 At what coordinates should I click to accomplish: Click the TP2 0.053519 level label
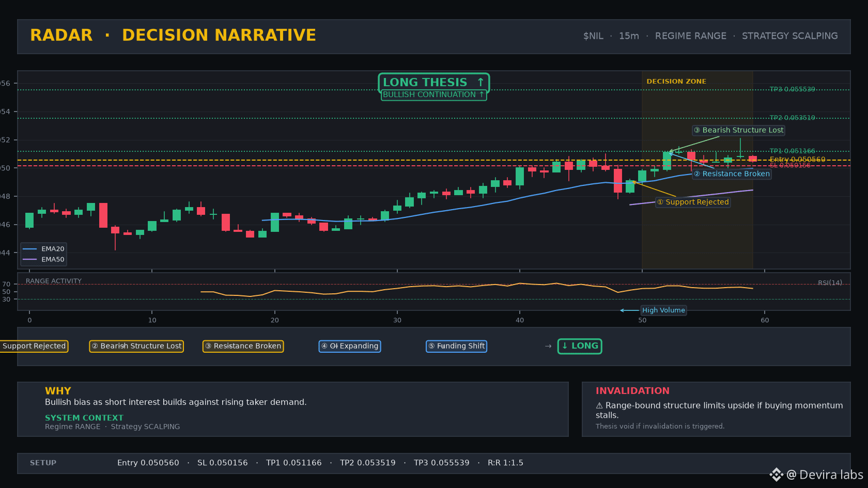point(792,118)
